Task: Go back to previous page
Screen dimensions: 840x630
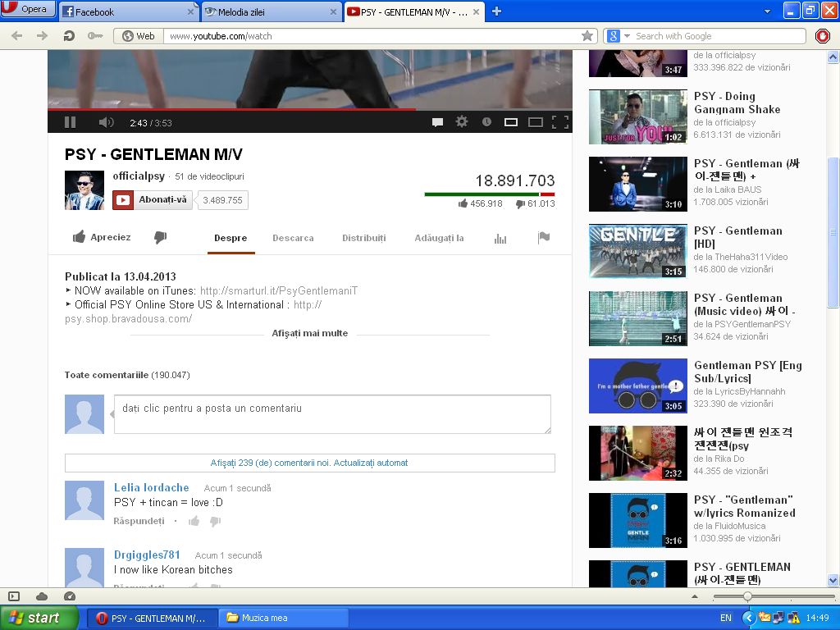Action: pyautogui.click(x=16, y=36)
